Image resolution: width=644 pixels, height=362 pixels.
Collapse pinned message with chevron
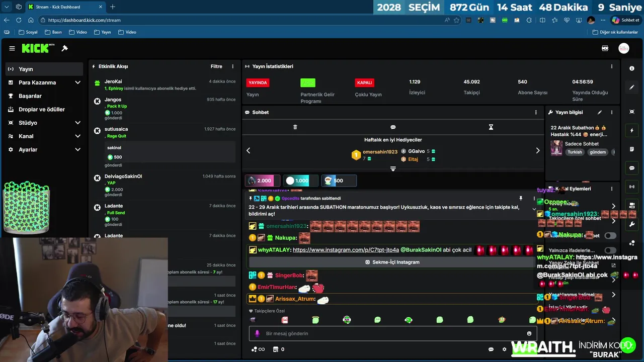[534, 209]
